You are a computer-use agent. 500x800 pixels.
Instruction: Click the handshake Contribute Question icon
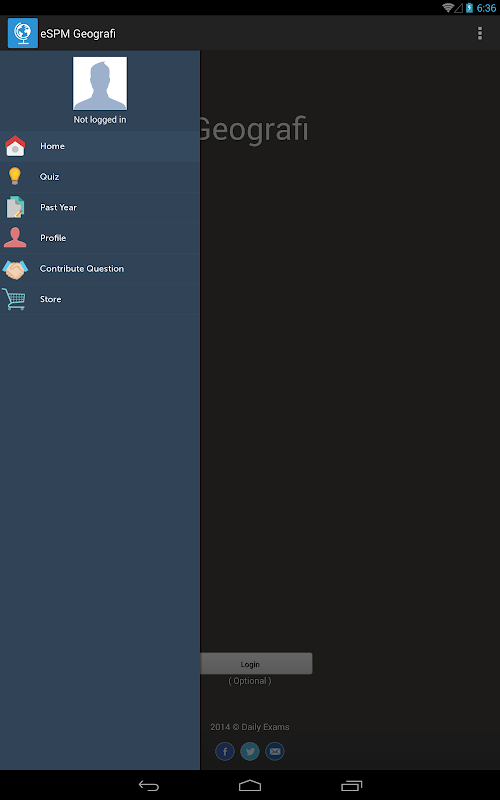pos(15,269)
